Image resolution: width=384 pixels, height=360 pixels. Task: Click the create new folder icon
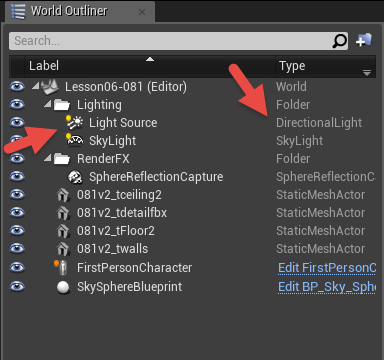coord(364,40)
